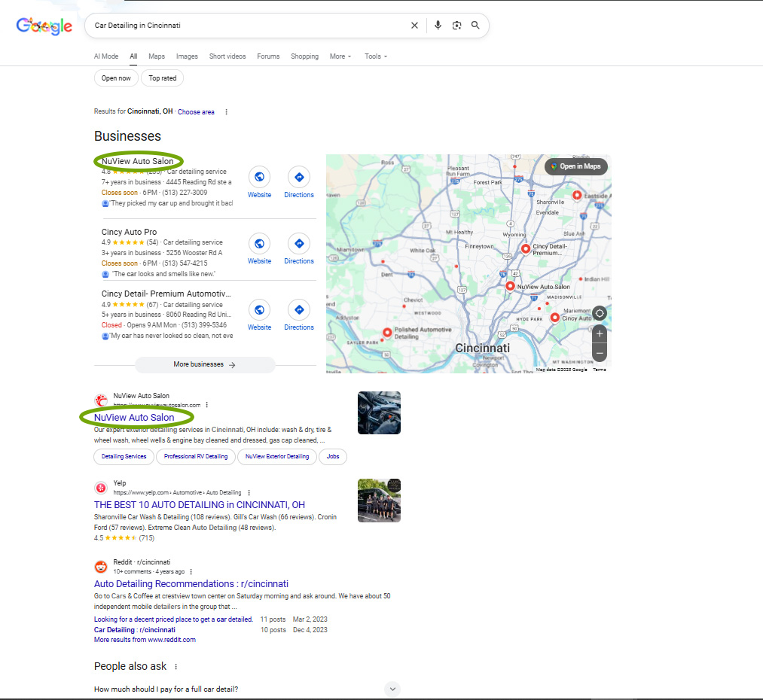Click the Eastside map pin near Sharonville
This screenshot has width=763, height=700.
point(577,195)
